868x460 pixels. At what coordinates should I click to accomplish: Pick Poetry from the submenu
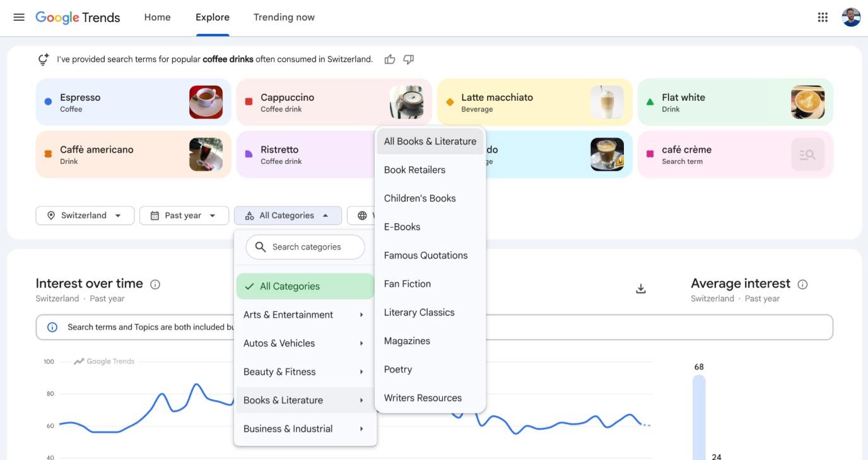(430, 369)
